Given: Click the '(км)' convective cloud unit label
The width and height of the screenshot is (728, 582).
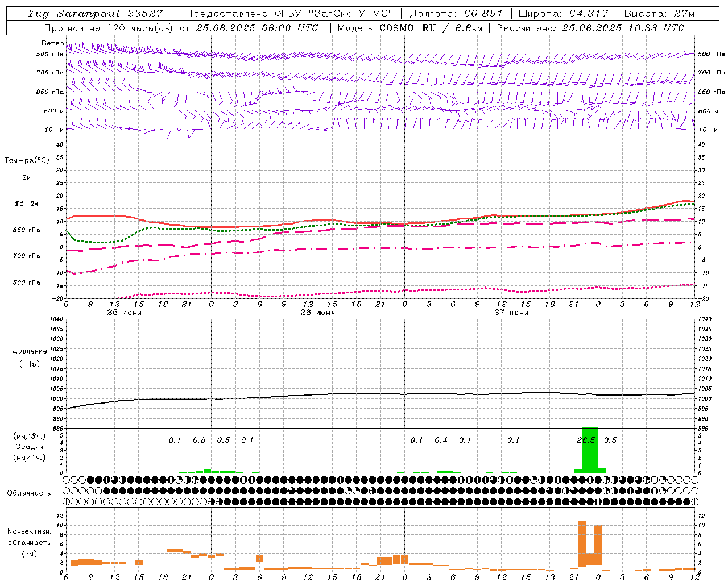Looking at the screenshot, I should [29, 553].
